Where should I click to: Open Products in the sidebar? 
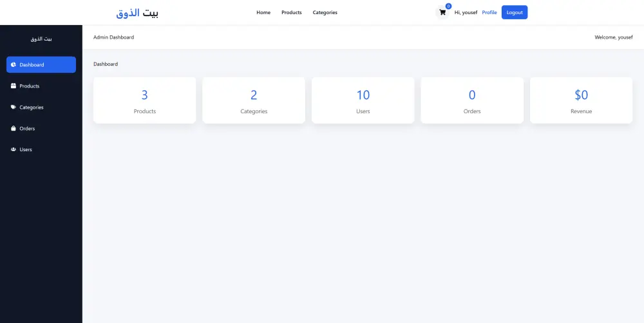(x=41, y=86)
